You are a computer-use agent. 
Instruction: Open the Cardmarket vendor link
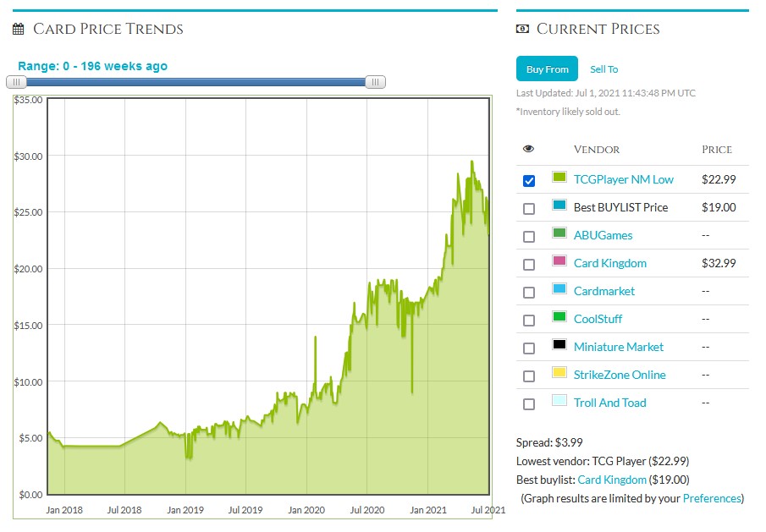pyautogui.click(x=603, y=291)
